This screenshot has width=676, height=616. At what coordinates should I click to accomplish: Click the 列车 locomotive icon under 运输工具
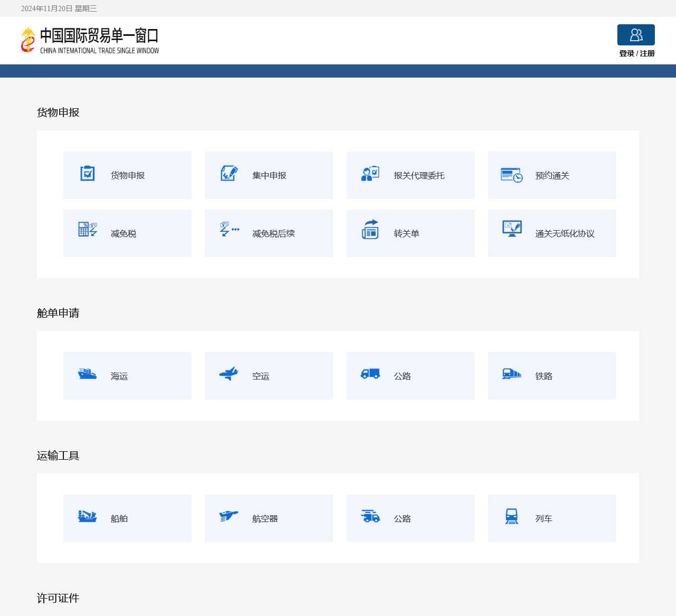512,516
